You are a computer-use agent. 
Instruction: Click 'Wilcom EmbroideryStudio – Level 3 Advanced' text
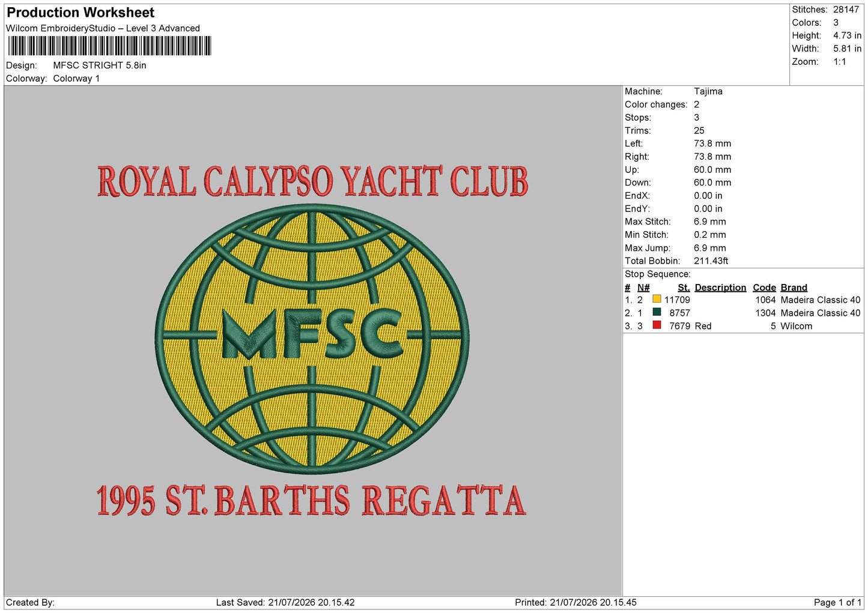tap(103, 28)
